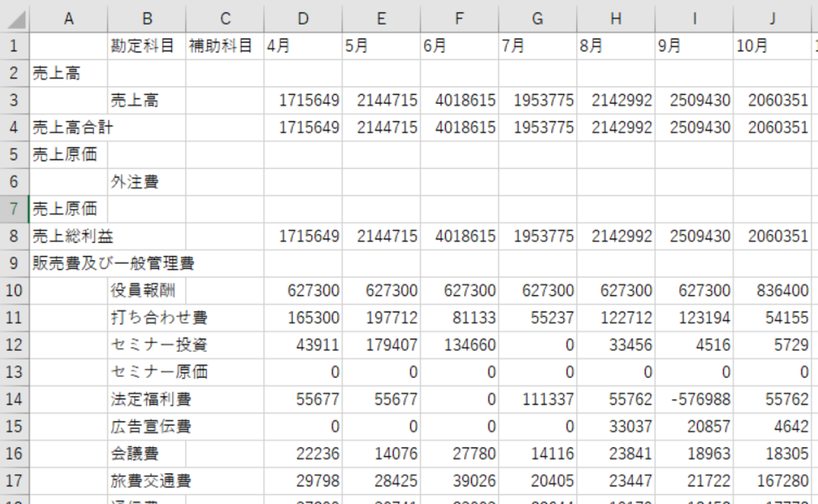Click value 4018615 in row 4
Screen dimensions: 818x504
coord(460,127)
